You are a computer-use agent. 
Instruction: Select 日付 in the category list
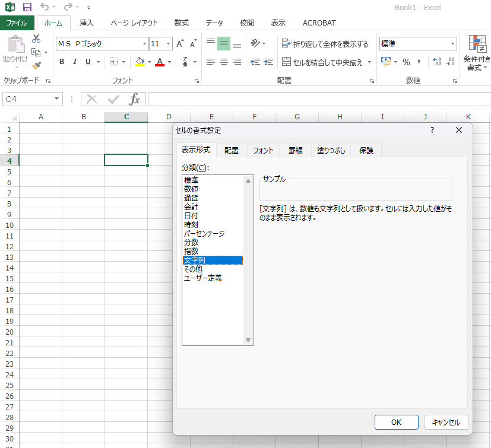[191, 216]
